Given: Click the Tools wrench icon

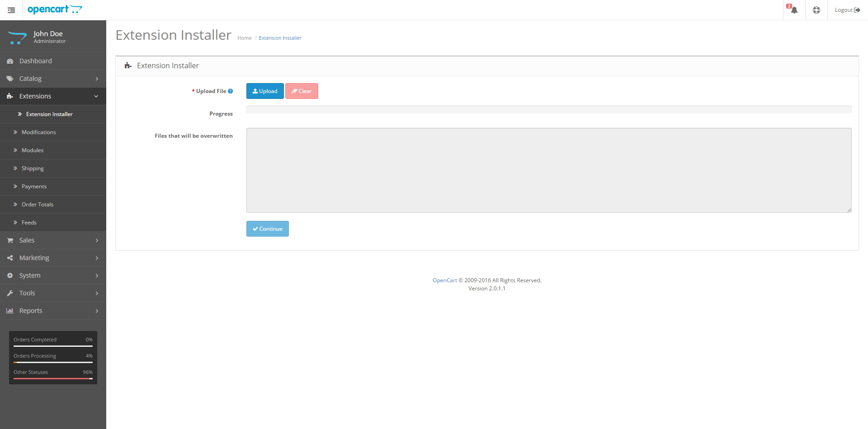Looking at the screenshot, I should pos(9,293).
